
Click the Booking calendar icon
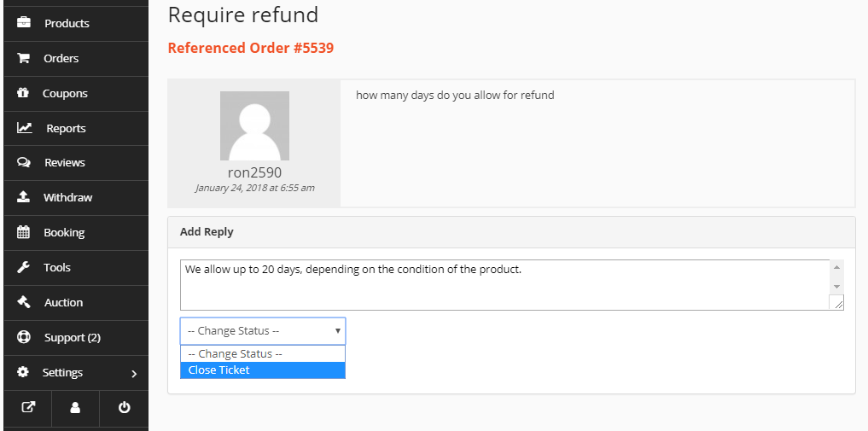pos(23,232)
